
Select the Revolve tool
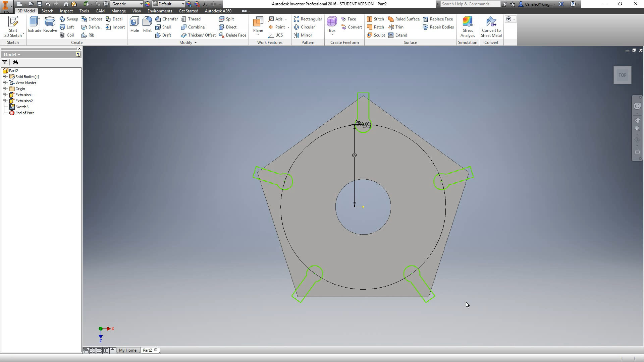[x=50, y=24]
